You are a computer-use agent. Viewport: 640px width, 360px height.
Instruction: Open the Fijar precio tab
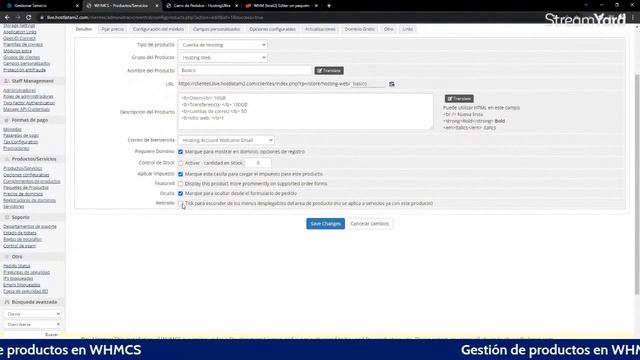click(x=113, y=29)
